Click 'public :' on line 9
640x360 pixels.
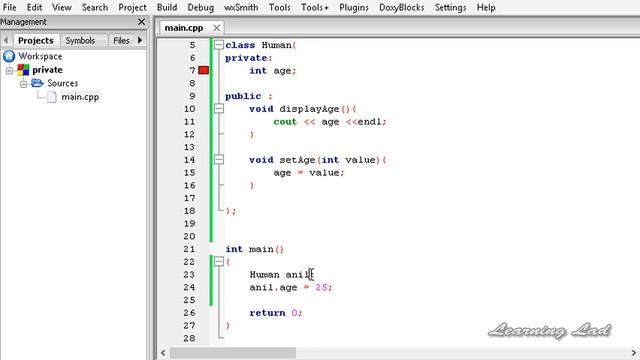[x=249, y=96]
